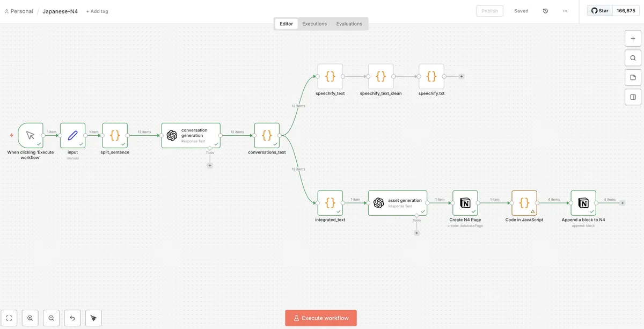Open workflow version history icon

(545, 11)
